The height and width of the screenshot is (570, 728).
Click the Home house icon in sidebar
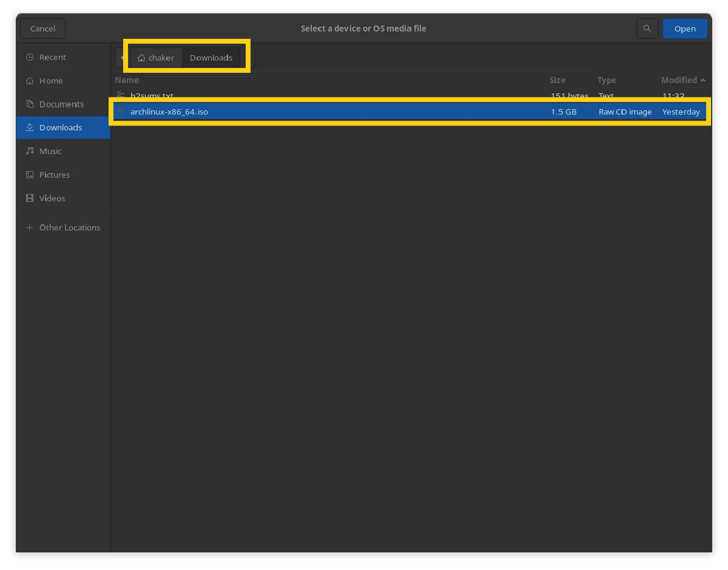(30, 81)
